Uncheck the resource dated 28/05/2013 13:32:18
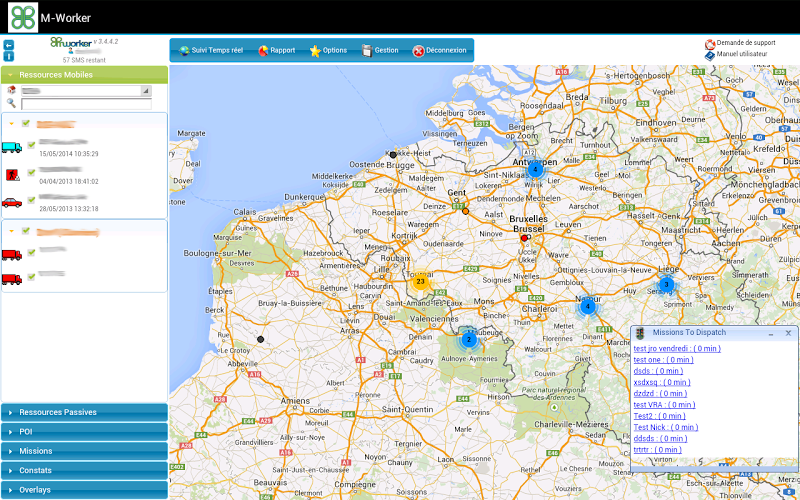Screen dimensions: 800x500 (32, 200)
